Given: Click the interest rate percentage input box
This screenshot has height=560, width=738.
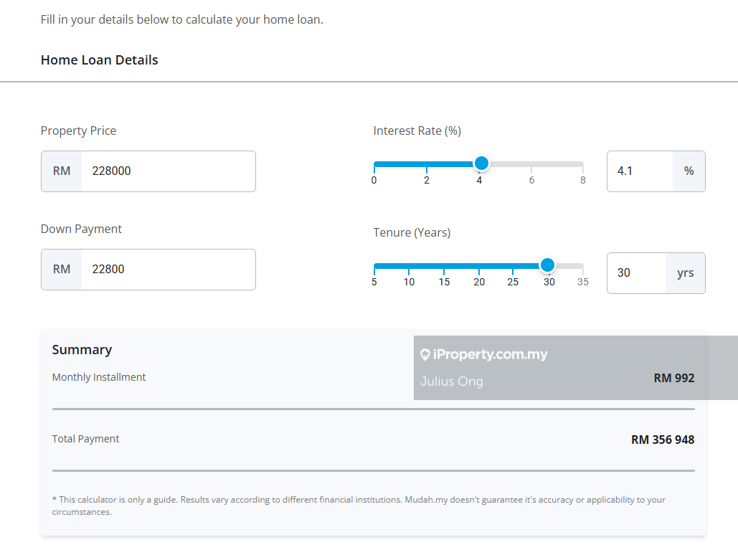Looking at the screenshot, I should point(640,171).
